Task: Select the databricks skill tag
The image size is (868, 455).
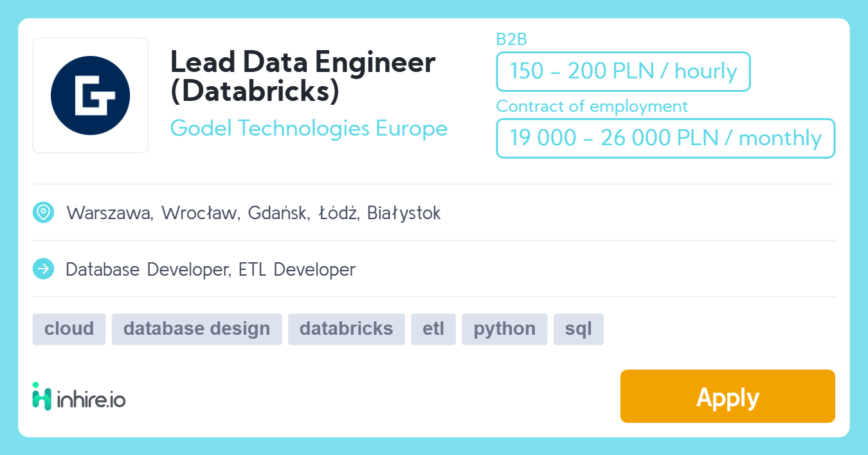Action: [x=347, y=329]
